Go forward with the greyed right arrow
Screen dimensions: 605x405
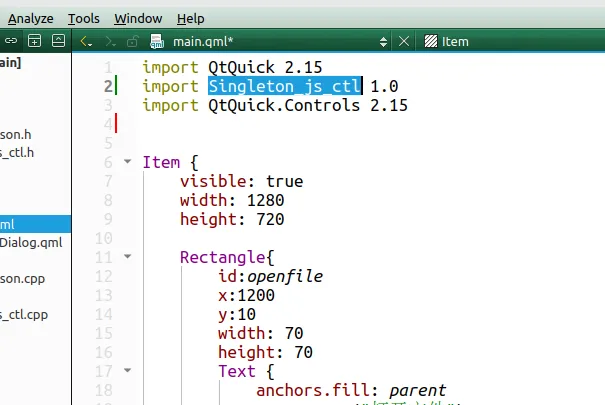pos(110,41)
